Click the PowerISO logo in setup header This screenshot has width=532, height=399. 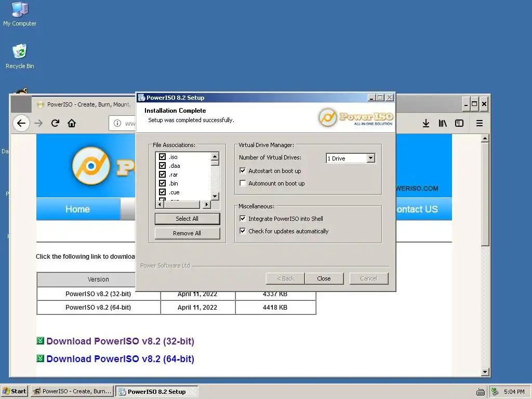click(355, 118)
